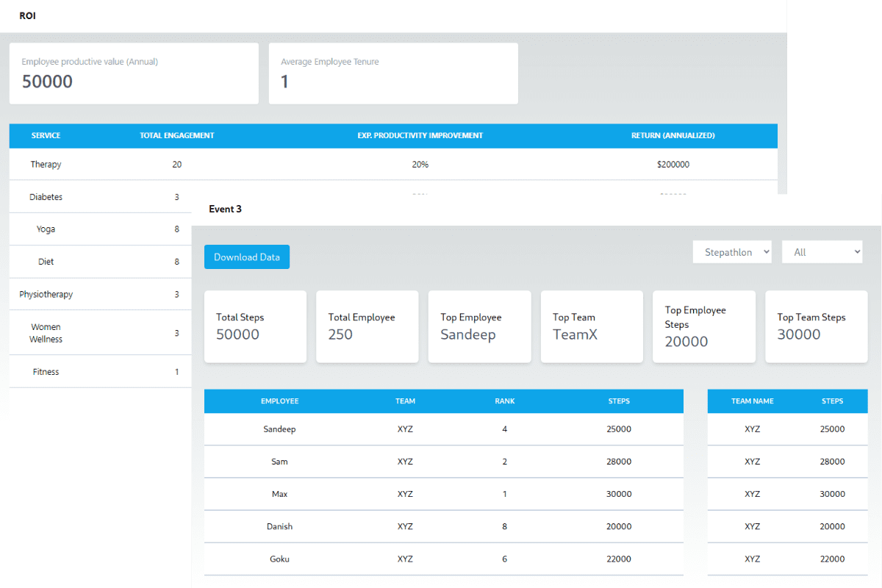This screenshot has width=882, height=588.
Task: Select the Max employee row
Action: pos(444,494)
